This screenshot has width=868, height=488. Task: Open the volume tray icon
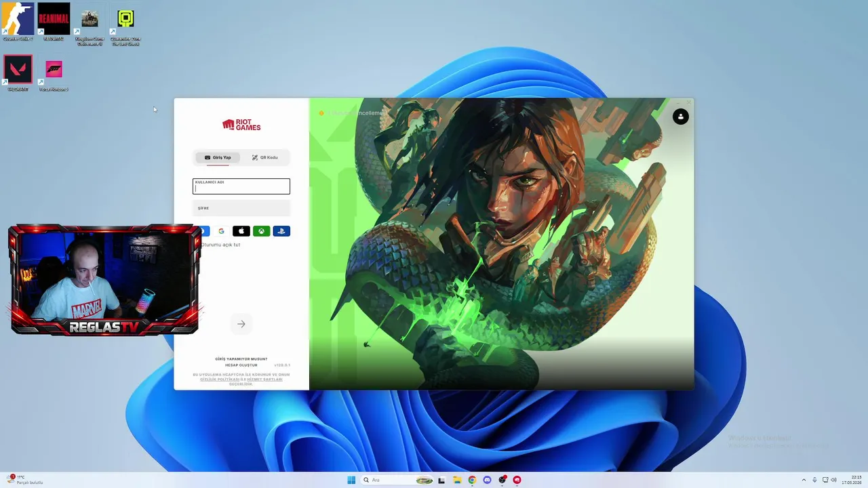tap(834, 480)
